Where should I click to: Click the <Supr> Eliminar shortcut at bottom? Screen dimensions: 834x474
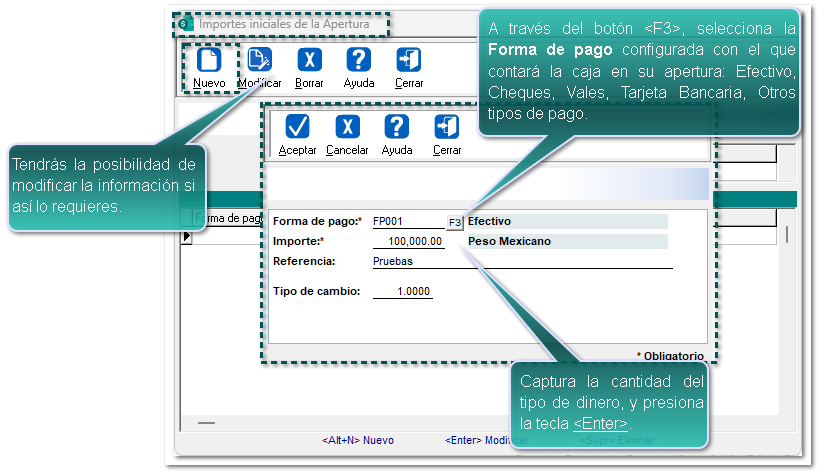(612, 440)
